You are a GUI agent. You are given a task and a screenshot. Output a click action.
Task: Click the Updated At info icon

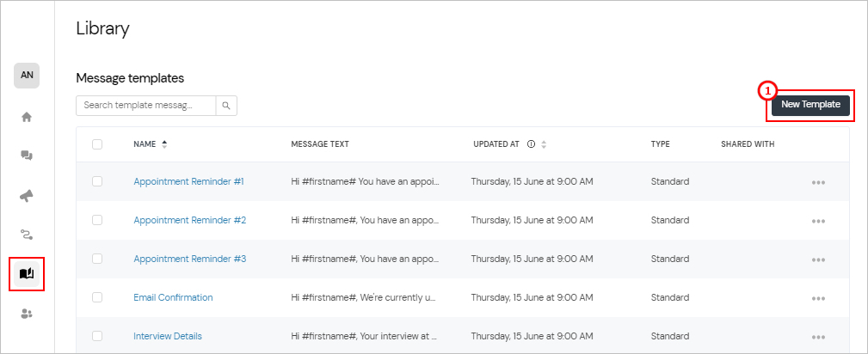(531, 144)
